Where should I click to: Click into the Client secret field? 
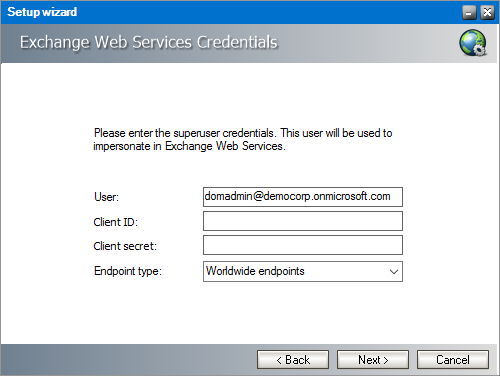pos(303,245)
